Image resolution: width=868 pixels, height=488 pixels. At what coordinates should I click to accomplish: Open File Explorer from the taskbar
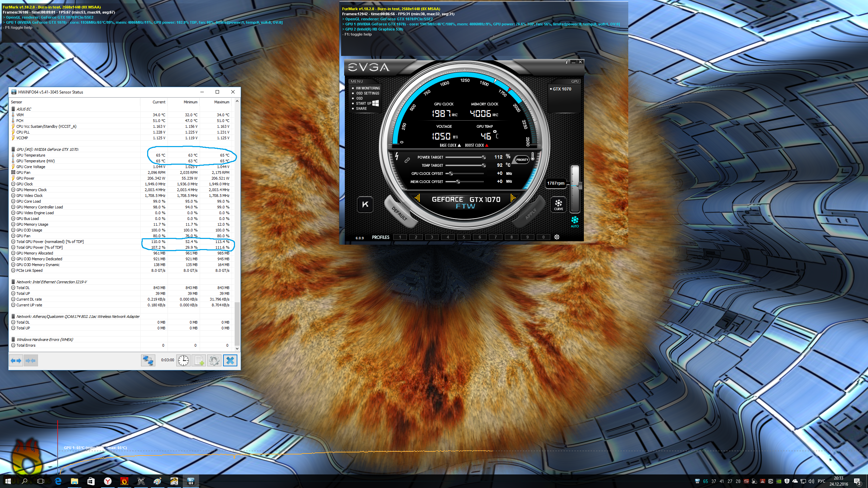tap(74, 481)
